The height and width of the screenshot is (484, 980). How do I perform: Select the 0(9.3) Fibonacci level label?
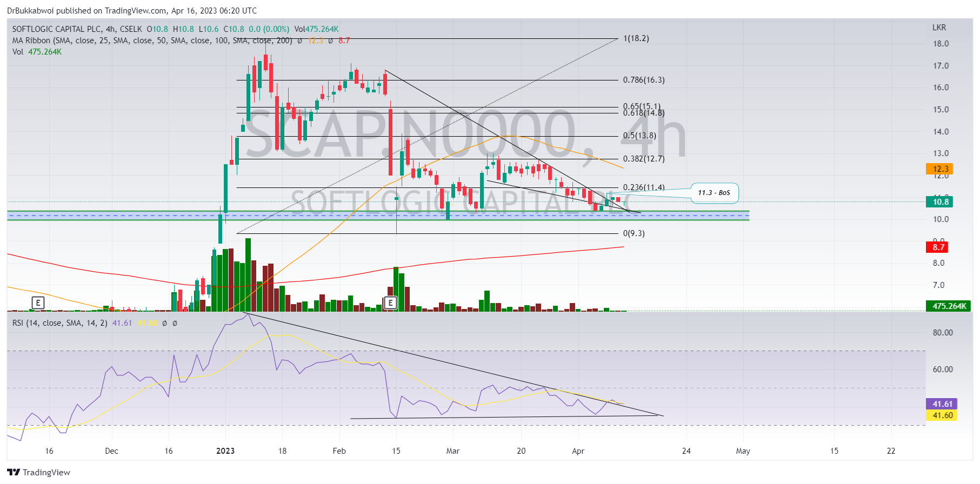pyautogui.click(x=634, y=233)
